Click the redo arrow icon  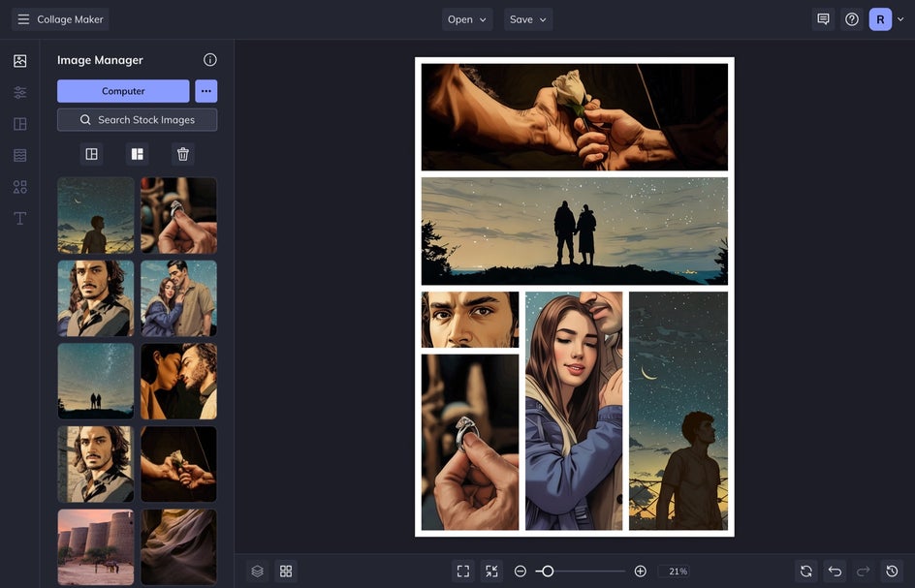863,572
